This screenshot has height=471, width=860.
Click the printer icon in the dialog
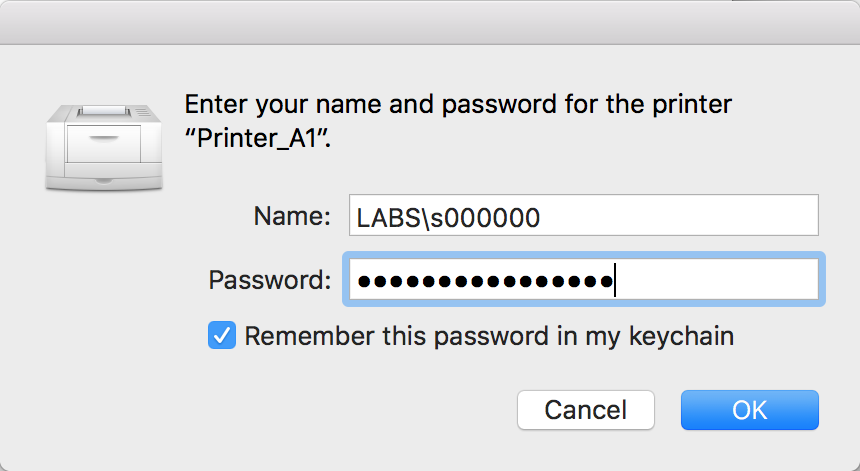coord(104,148)
